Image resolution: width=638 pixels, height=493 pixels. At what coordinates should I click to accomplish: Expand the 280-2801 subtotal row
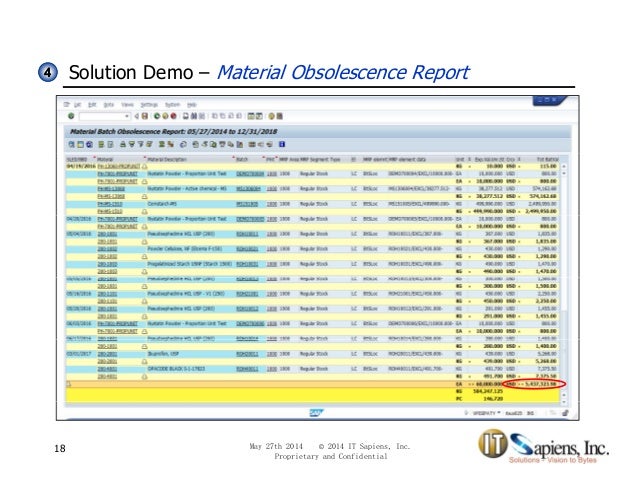tap(144, 362)
